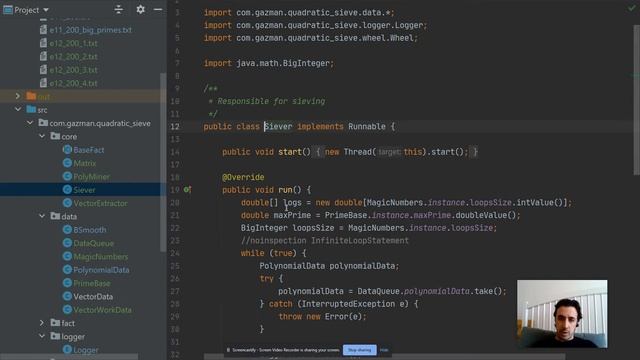Click the collapse all icon in Project panel
Image resolution: width=640 pixels, height=360 pixels.
click(x=119, y=9)
